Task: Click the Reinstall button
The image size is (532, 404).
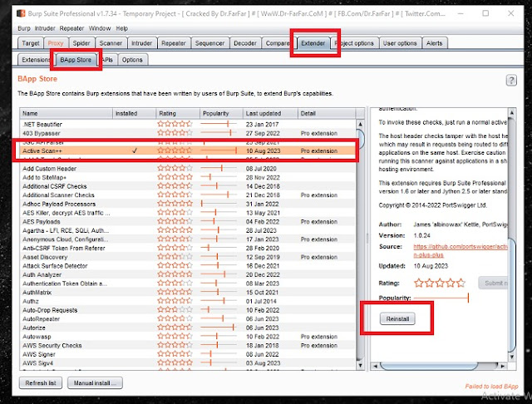Action: [x=397, y=319]
